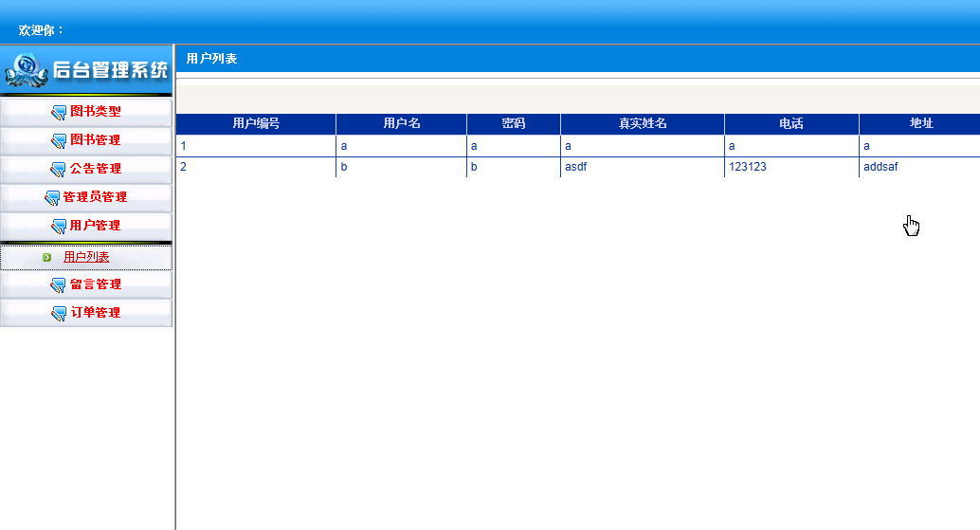Screen dimensions: 980x530
Task: Click the 地址 column header
Action: click(x=920, y=124)
